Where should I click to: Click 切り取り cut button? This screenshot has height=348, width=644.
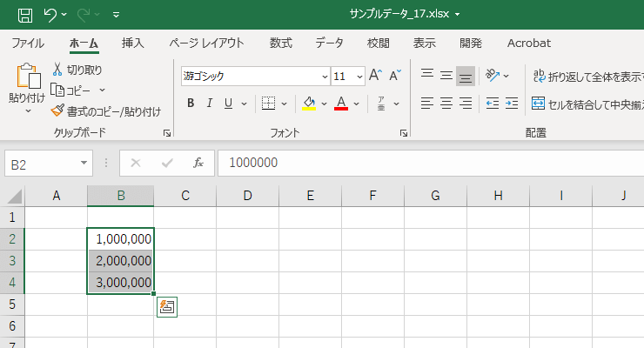77,70
